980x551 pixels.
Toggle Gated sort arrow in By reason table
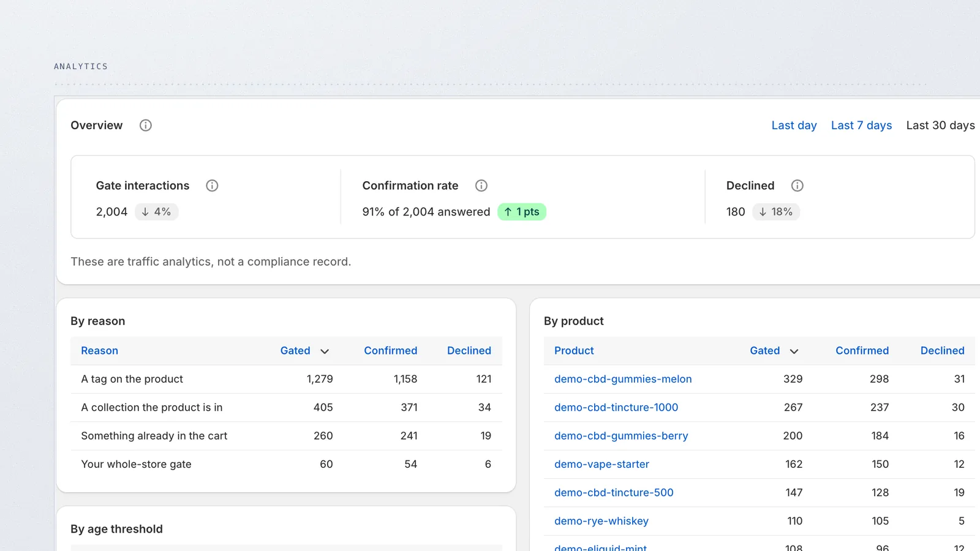tap(325, 351)
